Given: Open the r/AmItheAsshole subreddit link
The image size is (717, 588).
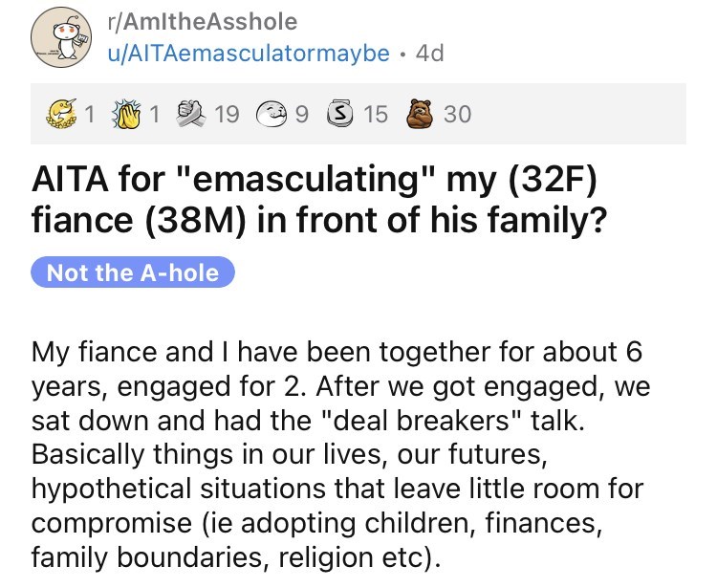Looking at the screenshot, I should 203,21.
